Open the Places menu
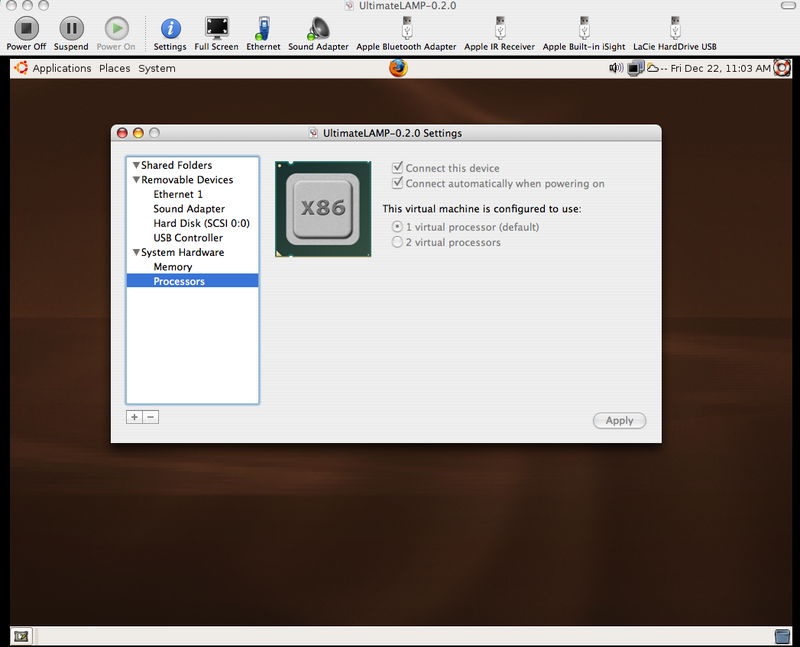 tap(115, 68)
